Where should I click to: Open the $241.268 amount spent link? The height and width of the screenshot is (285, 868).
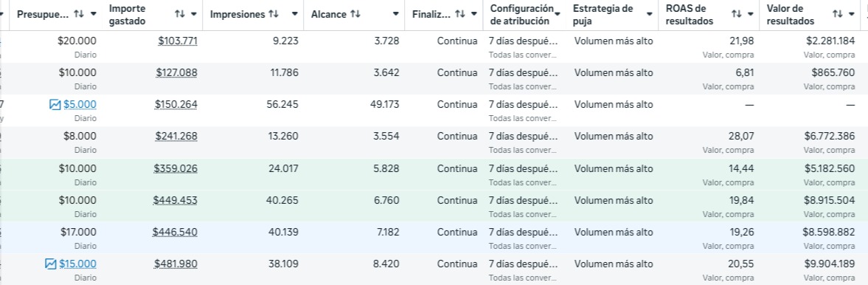[x=176, y=137]
